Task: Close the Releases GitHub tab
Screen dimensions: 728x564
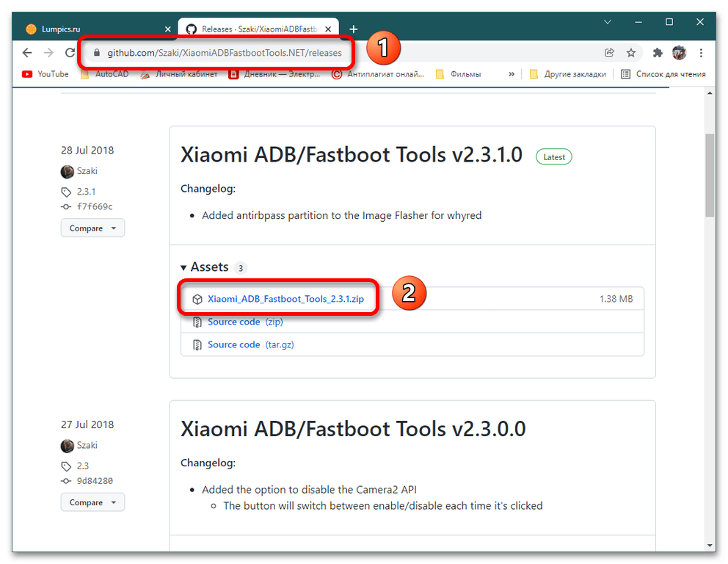Action: tap(328, 29)
